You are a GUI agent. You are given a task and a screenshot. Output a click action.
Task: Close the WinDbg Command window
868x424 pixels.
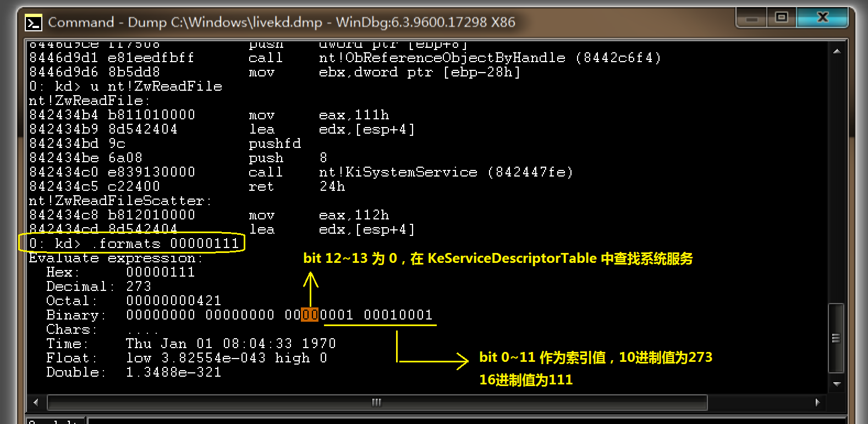[822, 18]
